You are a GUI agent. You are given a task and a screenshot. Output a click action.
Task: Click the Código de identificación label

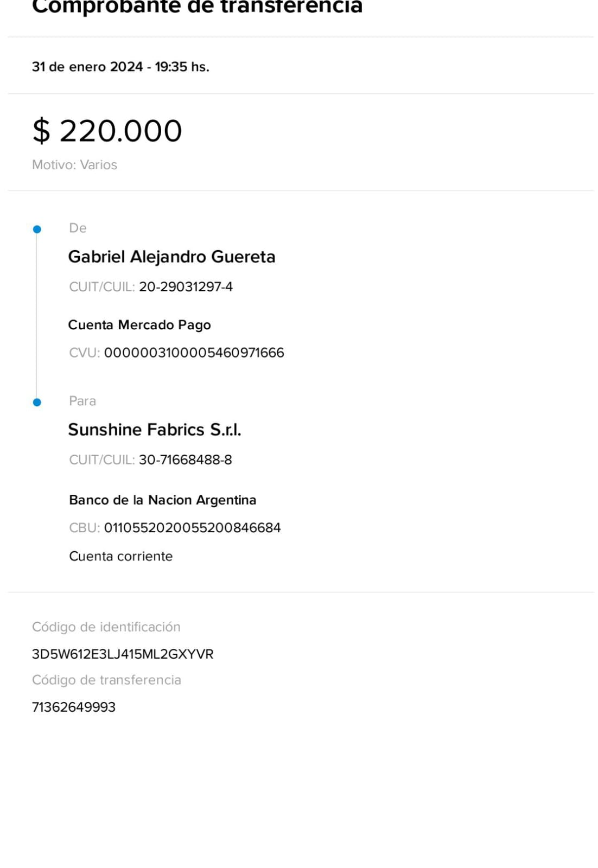tap(106, 627)
